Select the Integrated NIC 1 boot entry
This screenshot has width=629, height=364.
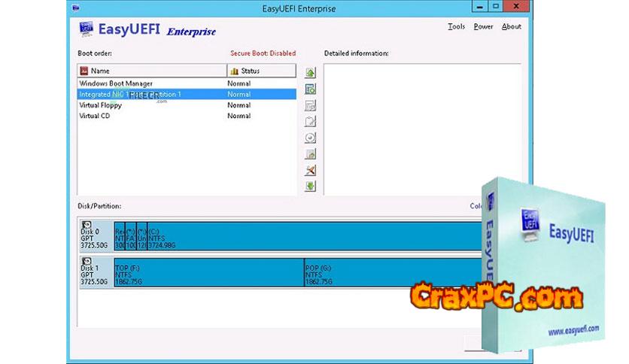[187, 94]
